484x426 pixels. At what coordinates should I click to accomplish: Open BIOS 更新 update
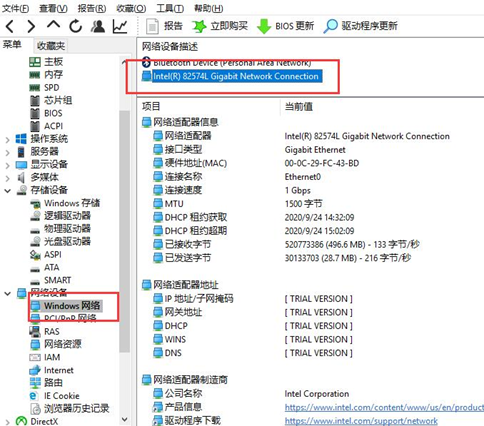coord(286,26)
